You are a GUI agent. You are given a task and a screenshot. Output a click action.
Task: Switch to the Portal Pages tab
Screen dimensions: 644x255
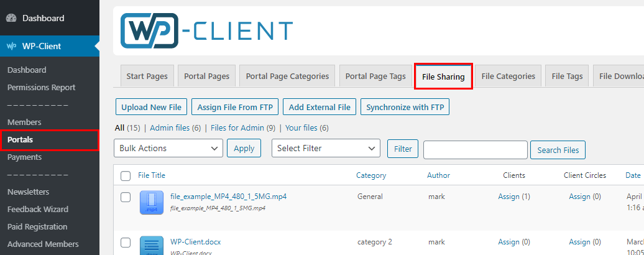(x=206, y=76)
